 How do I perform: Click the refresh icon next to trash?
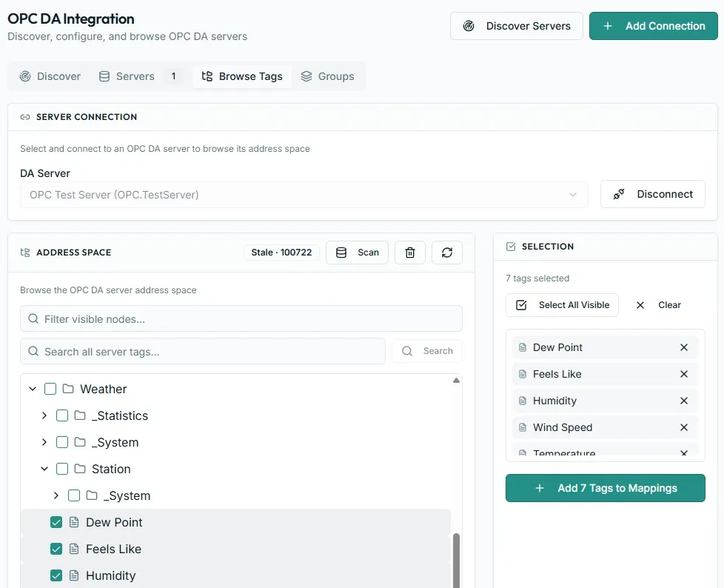[x=446, y=253]
